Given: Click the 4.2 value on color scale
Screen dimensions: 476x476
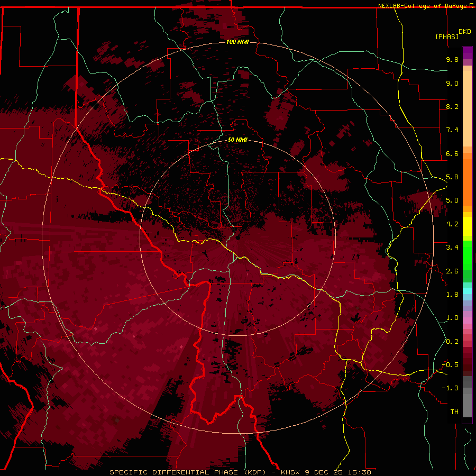Looking at the screenshot, I should (x=452, y=224).
